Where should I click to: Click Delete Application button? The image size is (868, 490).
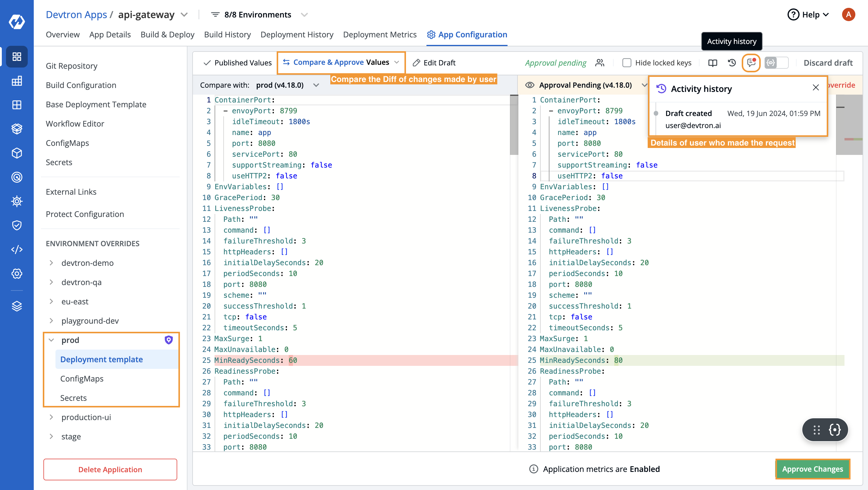pos(110,470)
